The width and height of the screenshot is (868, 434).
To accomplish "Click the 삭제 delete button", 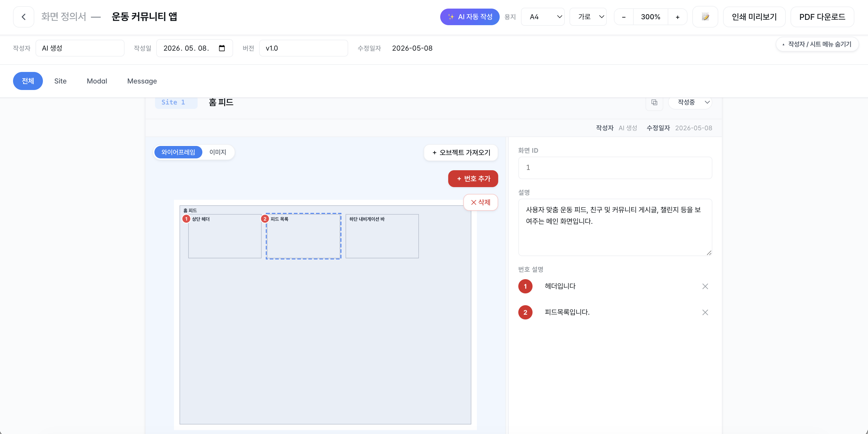I will pyautogui.click(x=480, y=202).
